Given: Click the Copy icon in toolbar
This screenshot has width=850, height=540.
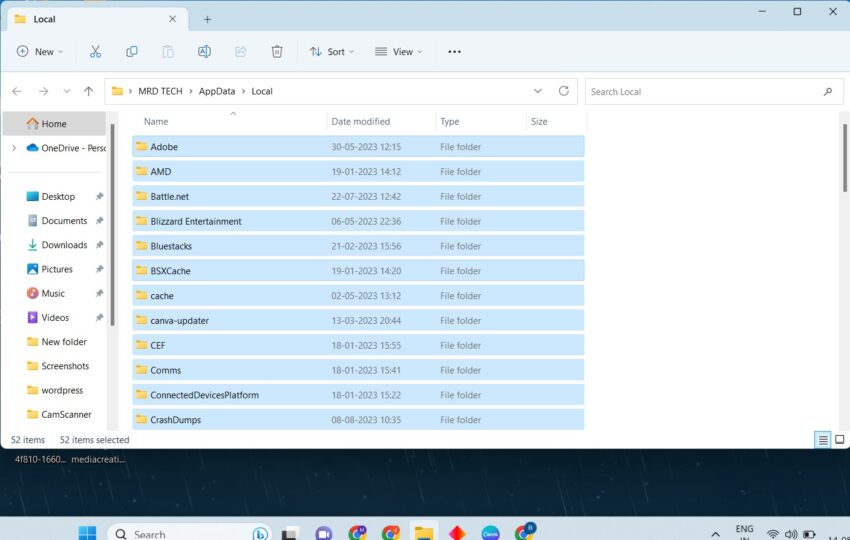Looking at the screenshot, I should tap(132, 52).
